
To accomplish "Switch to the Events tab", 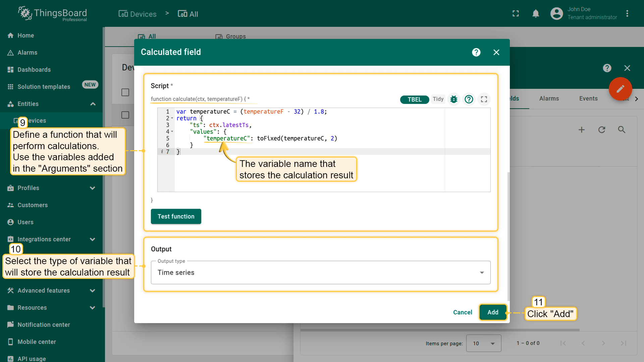I will [x=588, y=99].
